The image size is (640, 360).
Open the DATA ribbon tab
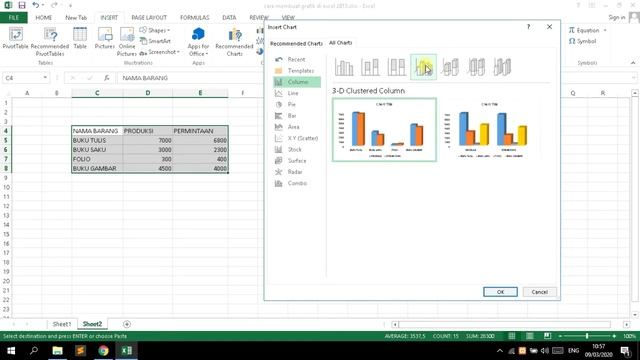coord(229,18)
